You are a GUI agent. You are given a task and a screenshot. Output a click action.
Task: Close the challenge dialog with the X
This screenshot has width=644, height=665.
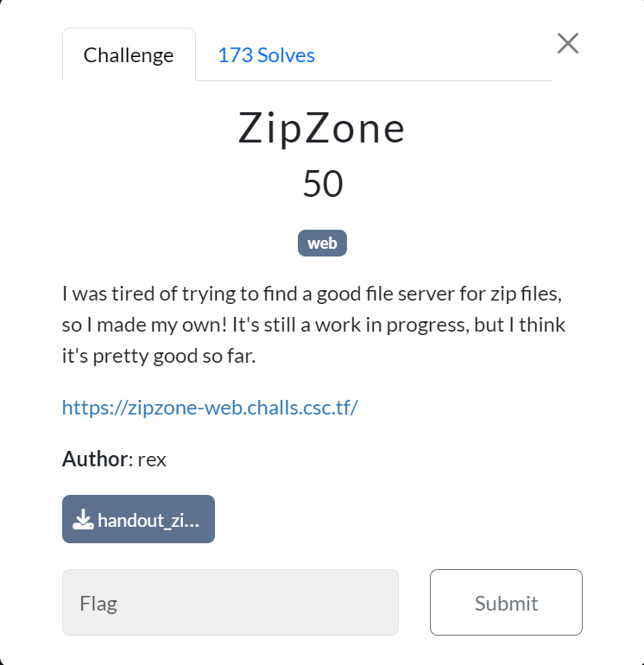pyautogui.click(x=568, y=43)
